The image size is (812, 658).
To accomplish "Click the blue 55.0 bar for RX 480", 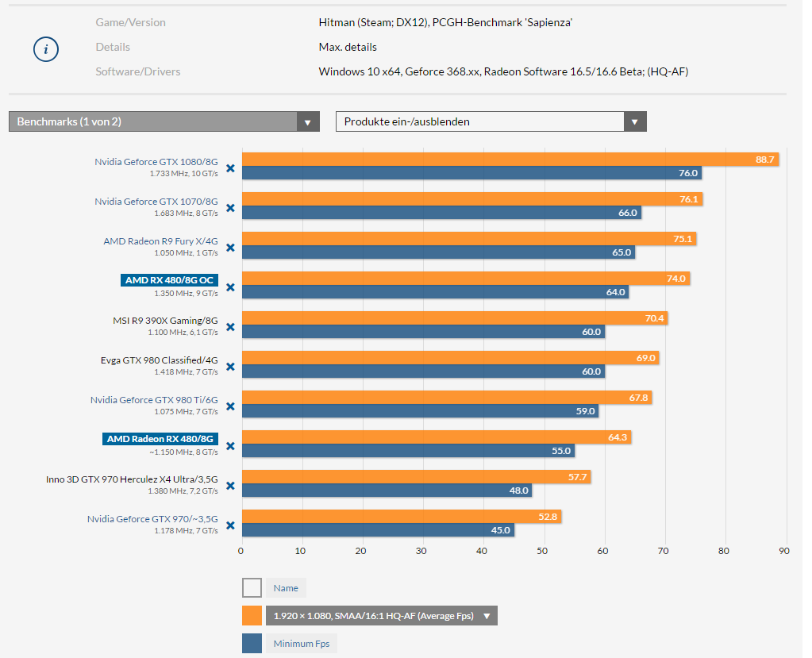I will click(409, 451).
